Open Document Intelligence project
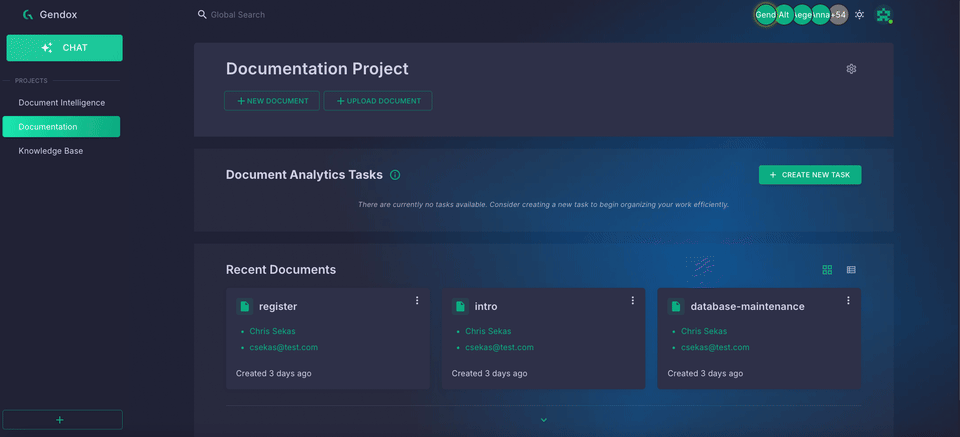 (x=61, y=103)
